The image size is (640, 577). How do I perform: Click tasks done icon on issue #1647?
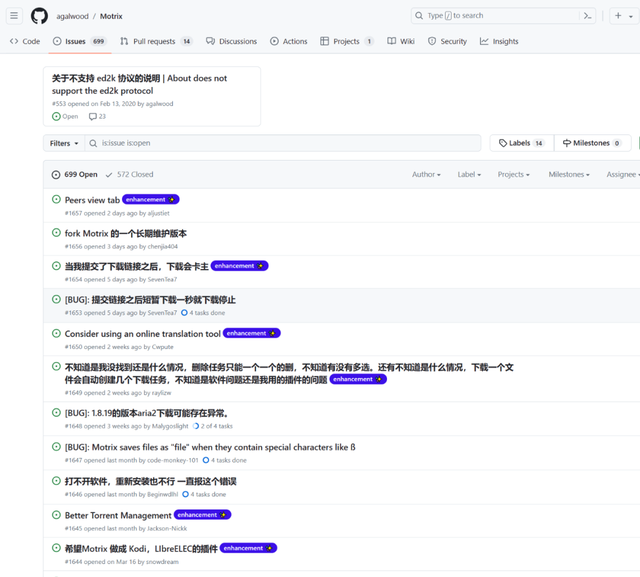pos(206,460)
